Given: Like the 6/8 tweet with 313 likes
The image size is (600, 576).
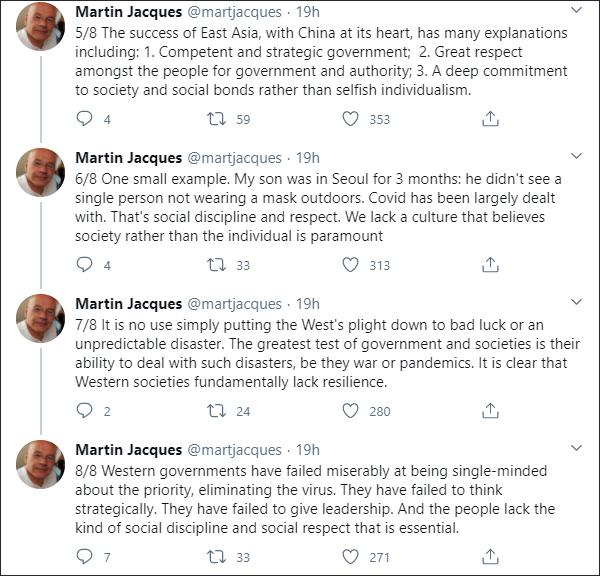Looking at the screenshot, I should 350,265.
